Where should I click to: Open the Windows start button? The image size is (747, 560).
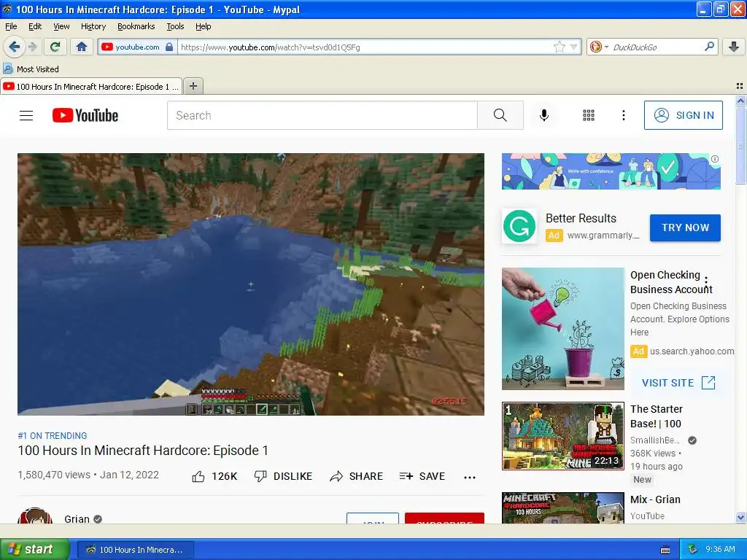point(34,550)
